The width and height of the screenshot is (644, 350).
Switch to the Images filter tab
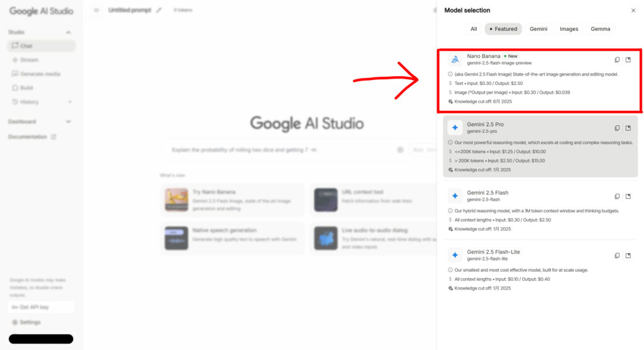click(569, 29)
